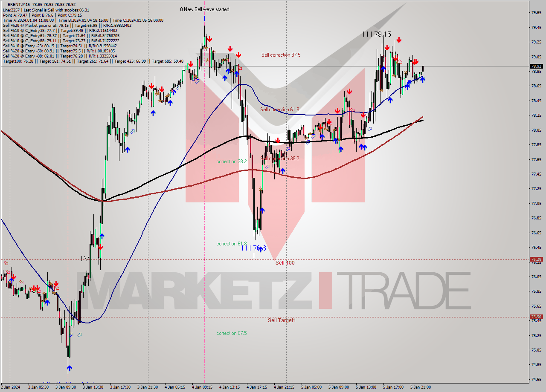Click '3 Jan 13:30' on the time axis
Image resolution: width=546 pixels, height=392 pixels.
pos(93,387)
